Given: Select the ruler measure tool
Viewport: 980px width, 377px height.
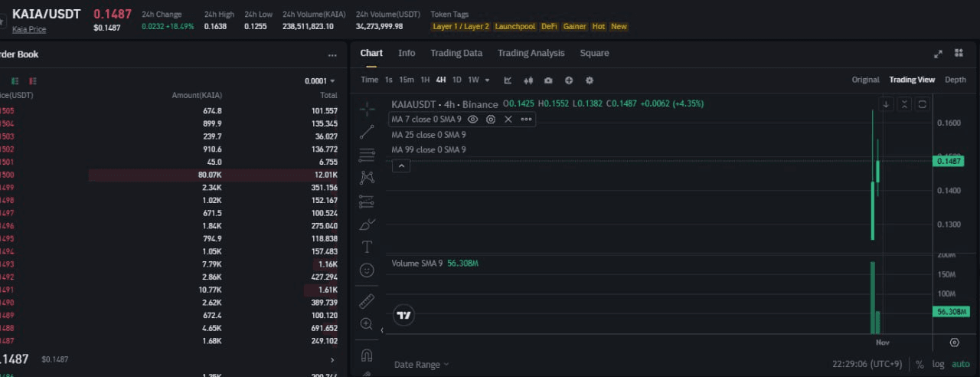Looking at the screenshot, I should 367,301.
